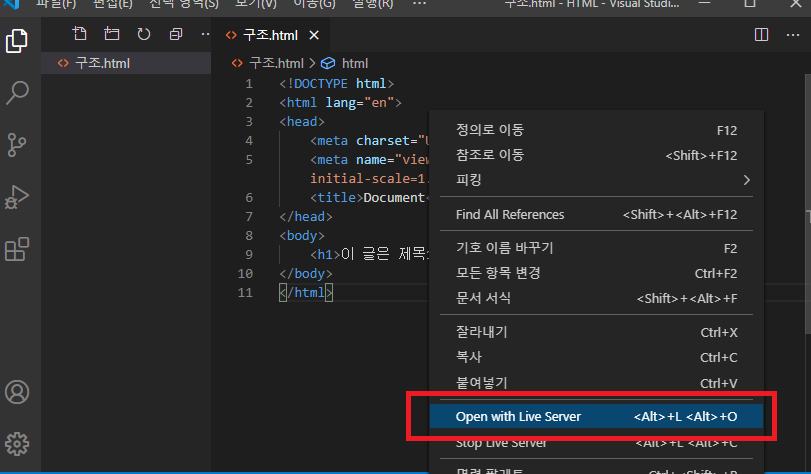The width and height of the screenshot is (811, 474).
Task: Open the Source Control view
Action: pos(17,145)
